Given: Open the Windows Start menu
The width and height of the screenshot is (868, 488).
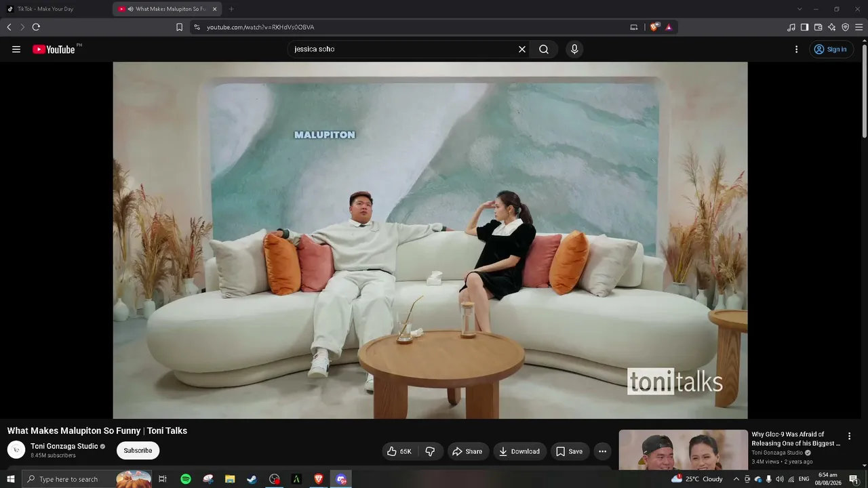Looking at the screenshot, I should click(x=11, y=479).
